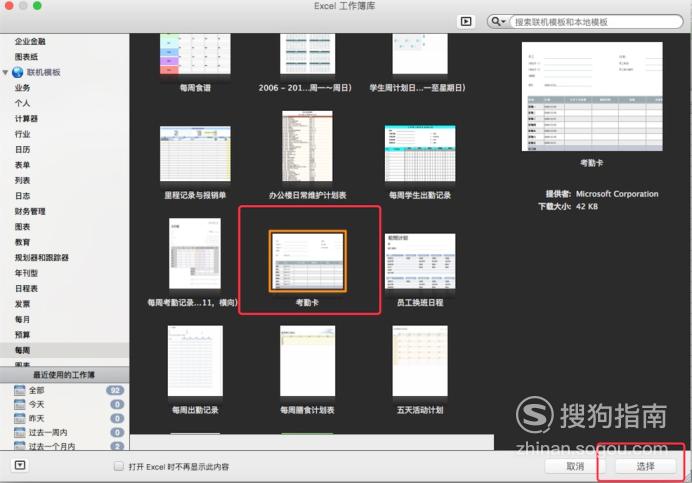Click the 昨天 recent workbooks icon
Image resolution: width=692 pixels, height=483 pixels.
[x=19, y=418]
